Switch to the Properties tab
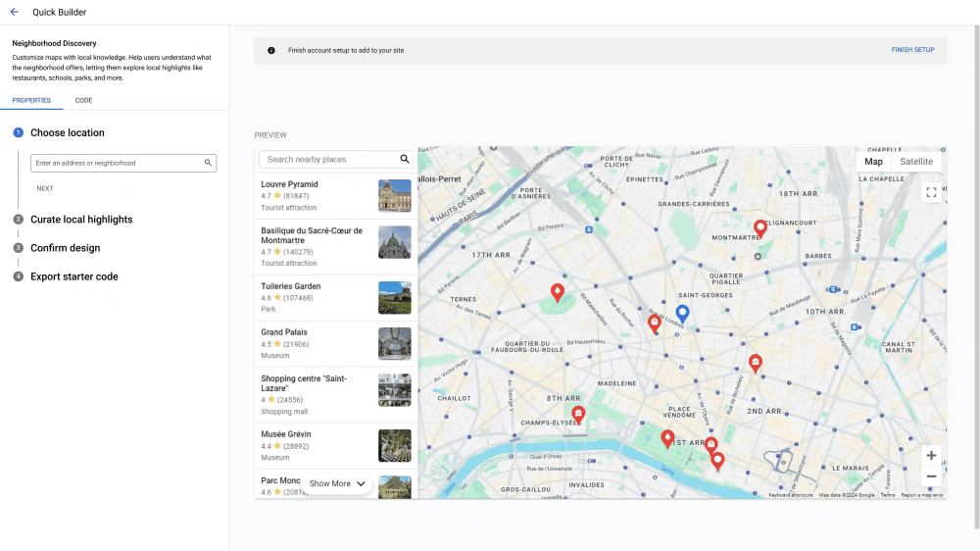980x551 pixels. pos(31,100)
